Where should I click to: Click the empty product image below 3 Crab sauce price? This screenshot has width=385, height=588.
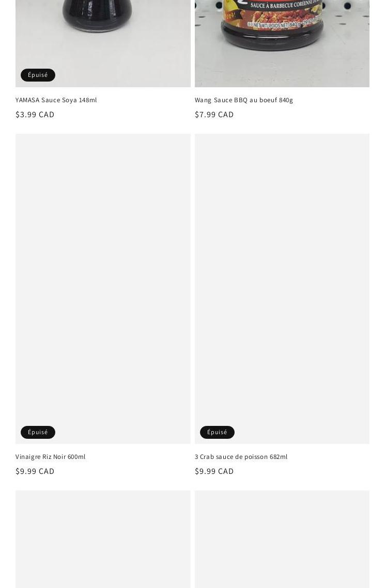coord(282,539)
